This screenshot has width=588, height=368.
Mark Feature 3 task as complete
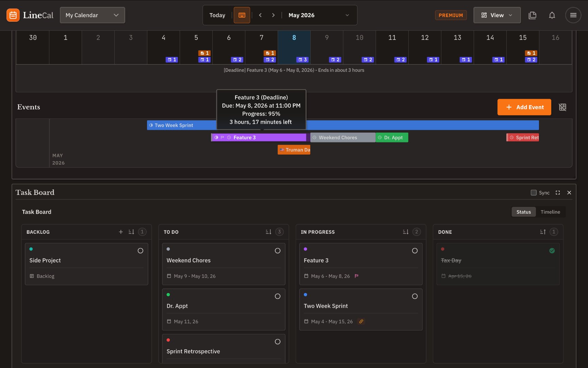click(415, 251)
